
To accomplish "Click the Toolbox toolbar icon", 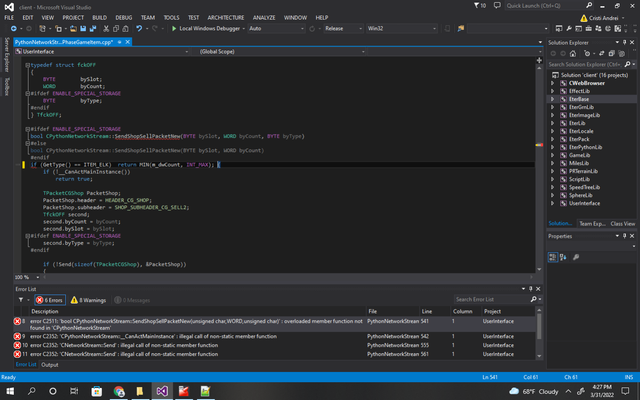I will [x=589, y=29].
